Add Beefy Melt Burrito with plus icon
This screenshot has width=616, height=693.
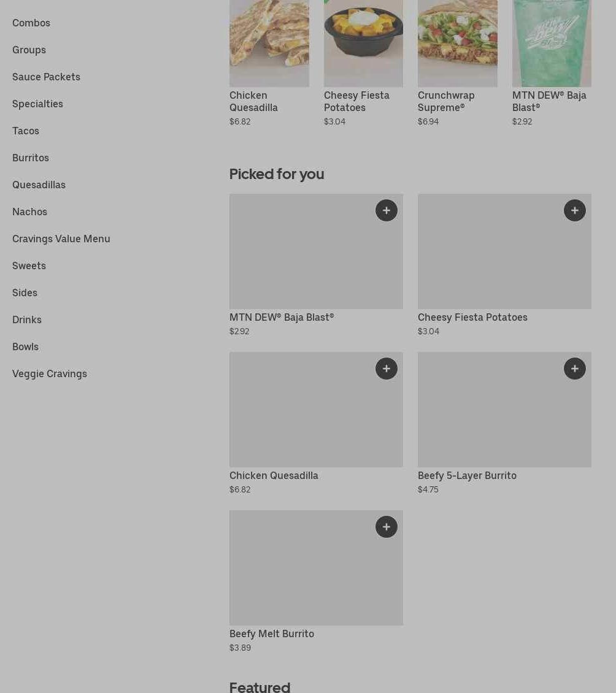point(387,527)
